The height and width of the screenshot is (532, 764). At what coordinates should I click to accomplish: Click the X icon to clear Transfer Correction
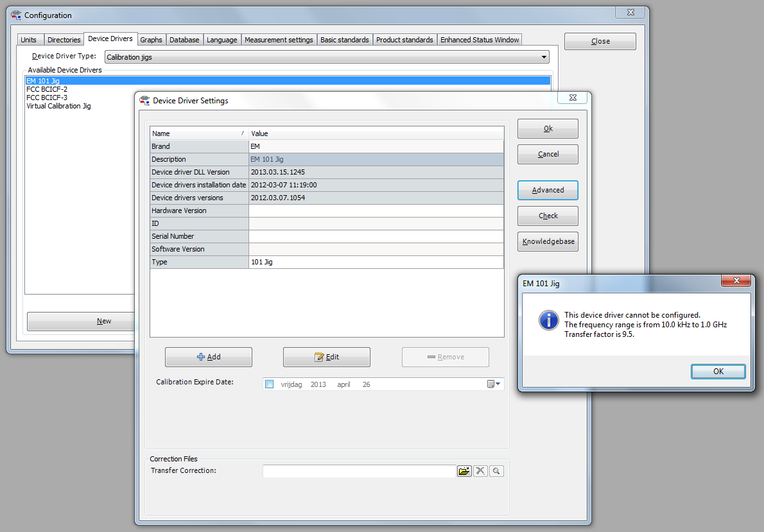480,471
